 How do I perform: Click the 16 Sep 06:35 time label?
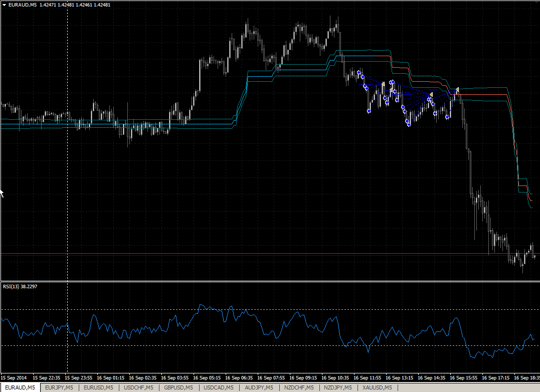click(x=239, y=377)
